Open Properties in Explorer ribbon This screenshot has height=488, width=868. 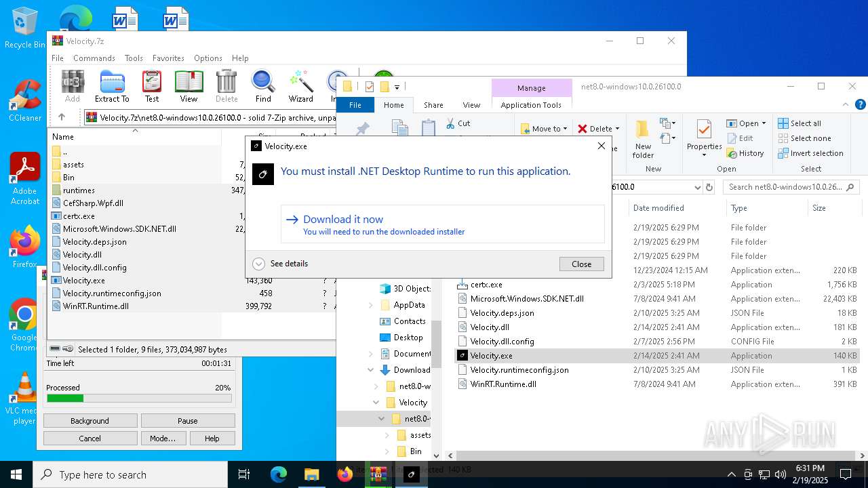tap(704, 140)
